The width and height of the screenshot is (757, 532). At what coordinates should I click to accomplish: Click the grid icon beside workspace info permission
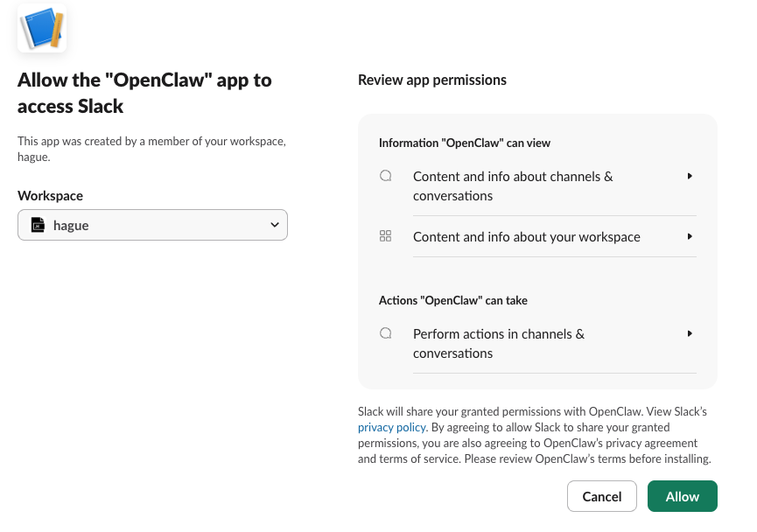coord(385,235)
